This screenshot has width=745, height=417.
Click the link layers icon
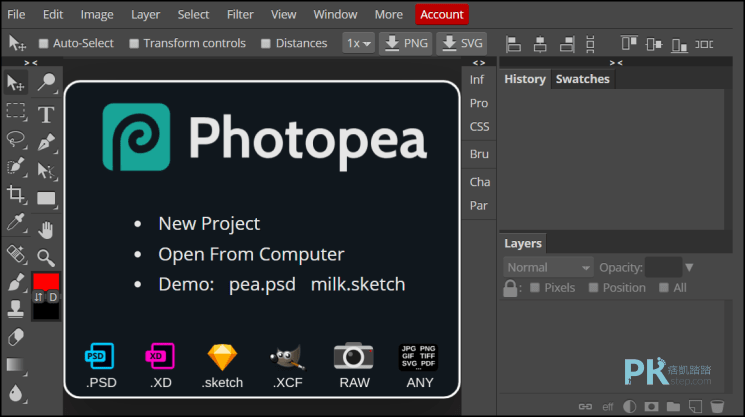[585, 407]
